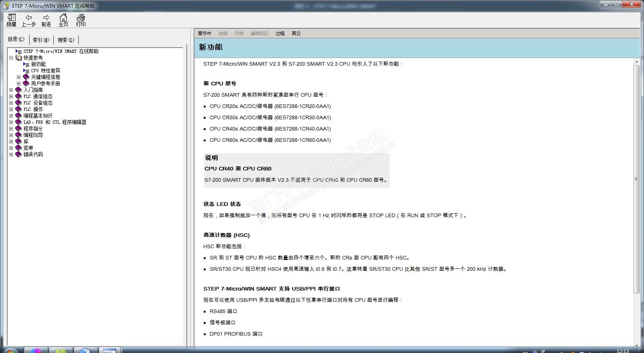The image size is (644, 353).
Task: Click the 章节中 navigation item
Action: point(204,33)
